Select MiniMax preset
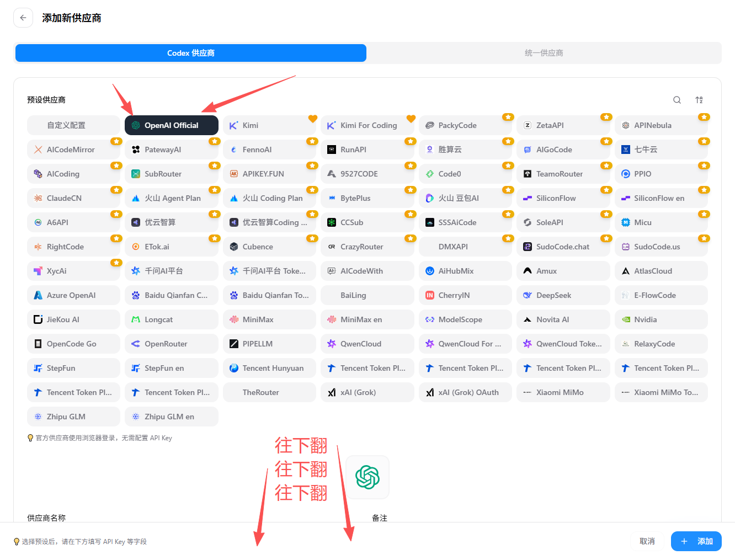This screenshot has height=560, width=735. tap(269, 319)
